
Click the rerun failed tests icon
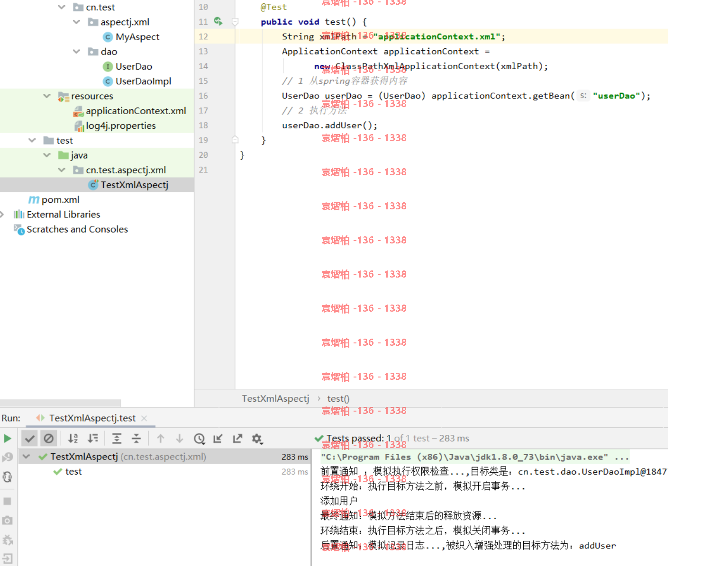[x=8, y=457]
